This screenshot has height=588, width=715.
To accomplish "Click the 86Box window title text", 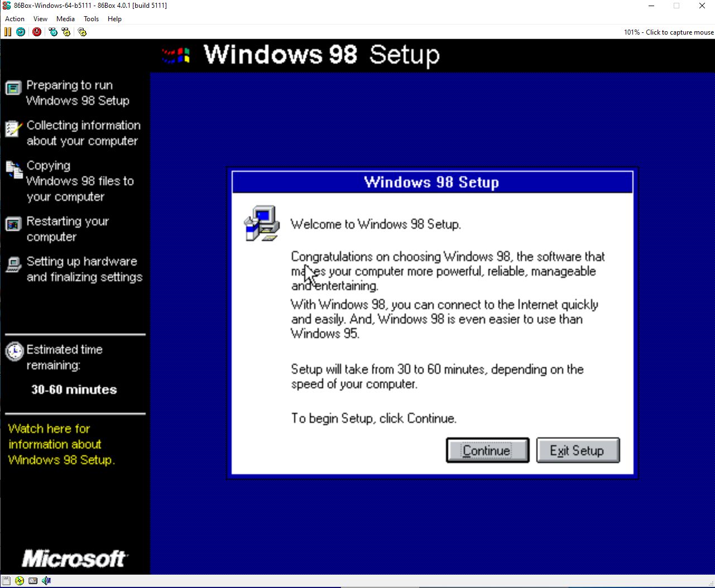I will click(90, 6).
